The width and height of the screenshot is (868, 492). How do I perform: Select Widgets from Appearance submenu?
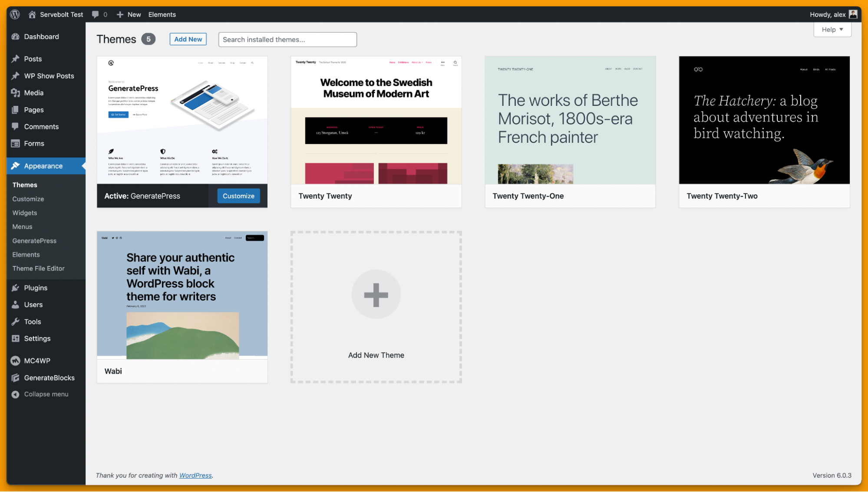tap(24, 212)
